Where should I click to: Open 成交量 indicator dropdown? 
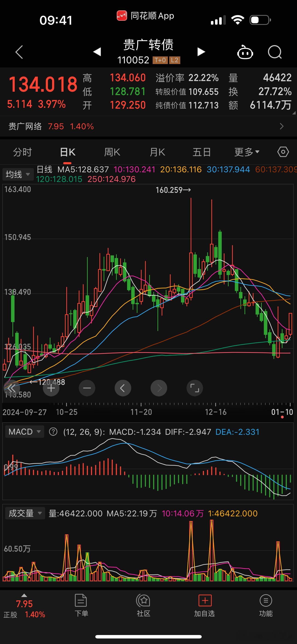[25, 513]
